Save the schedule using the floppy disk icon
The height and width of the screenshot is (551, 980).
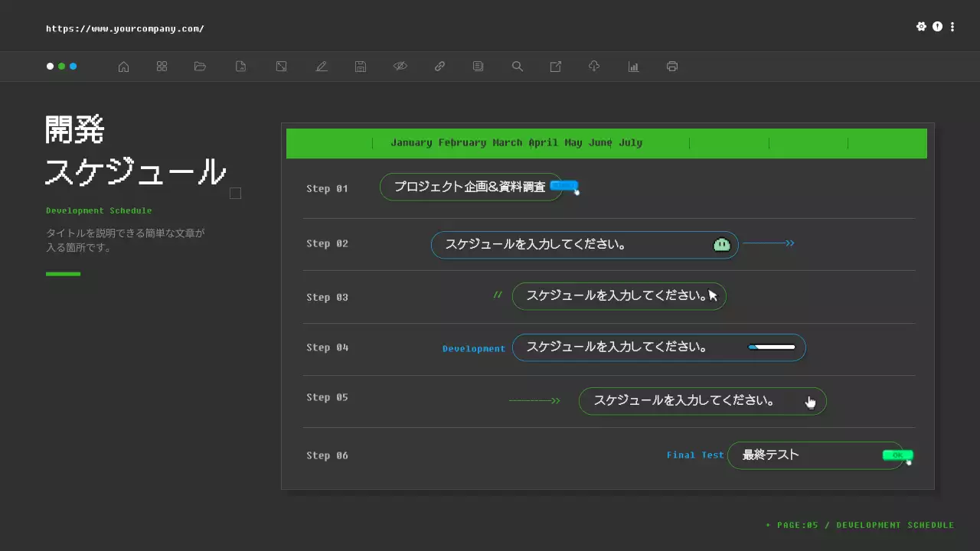[x=360, y=66]
